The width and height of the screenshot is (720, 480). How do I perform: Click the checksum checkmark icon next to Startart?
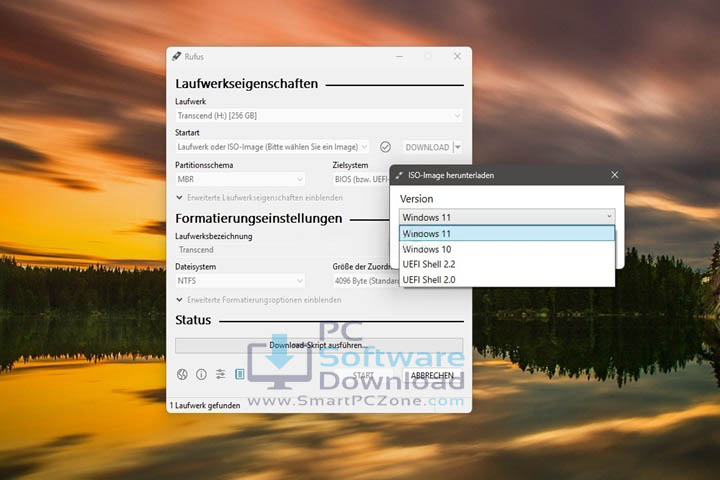point(385,147)
